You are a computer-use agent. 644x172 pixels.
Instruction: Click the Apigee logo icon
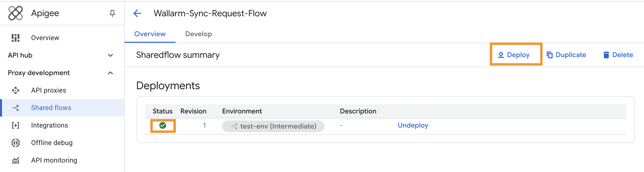coord(16,13)
